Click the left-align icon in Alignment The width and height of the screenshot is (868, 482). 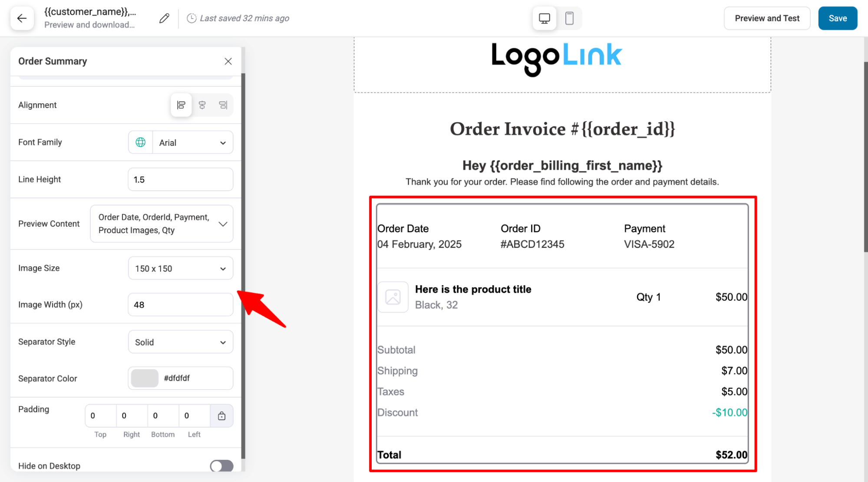(181, 105)
